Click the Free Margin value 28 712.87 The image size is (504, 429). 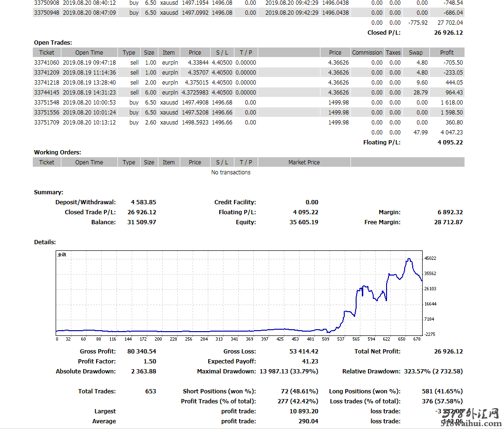coord(448,222)
